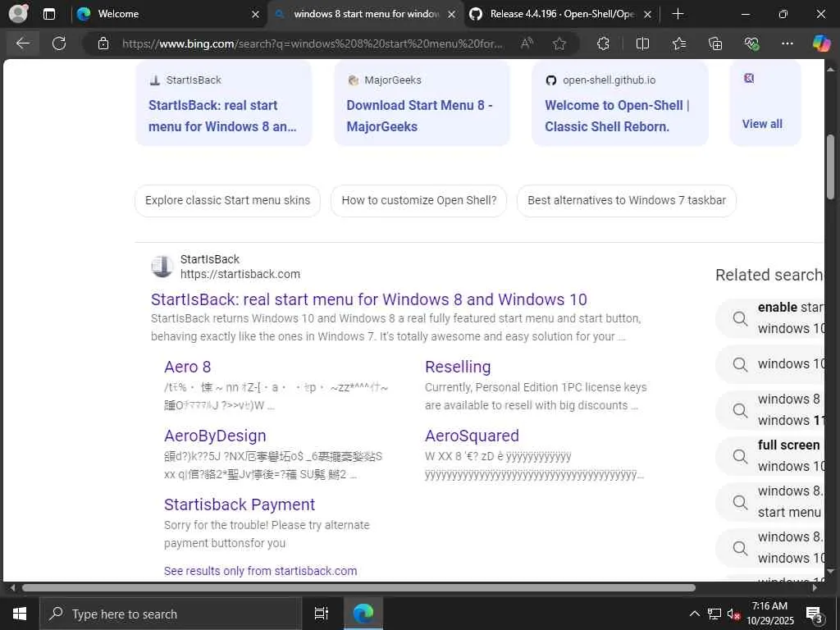The height and width of the screenshot is (630, 840).
Task: Open Browser essentials heart icon
Action: pos(751,43)
